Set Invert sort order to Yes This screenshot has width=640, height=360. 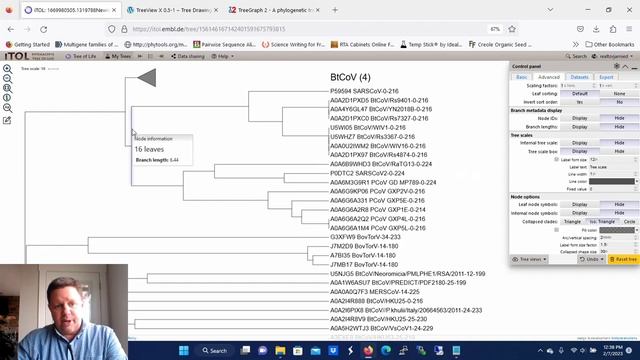[x=579, y=102]
